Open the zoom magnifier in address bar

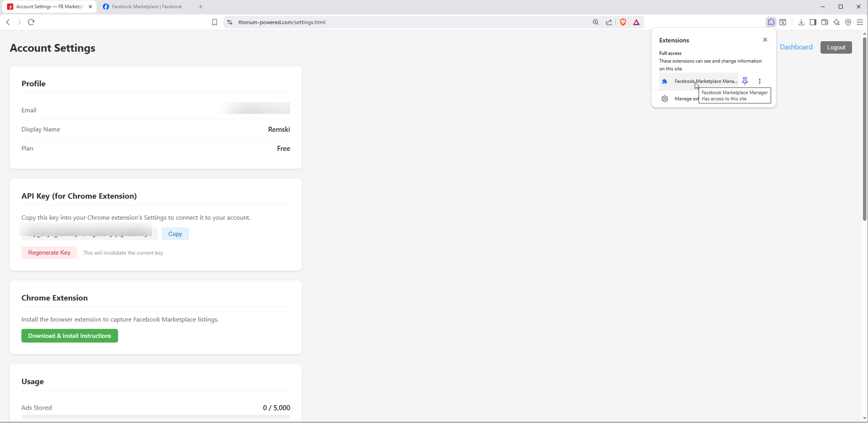(x=596, y=22)
